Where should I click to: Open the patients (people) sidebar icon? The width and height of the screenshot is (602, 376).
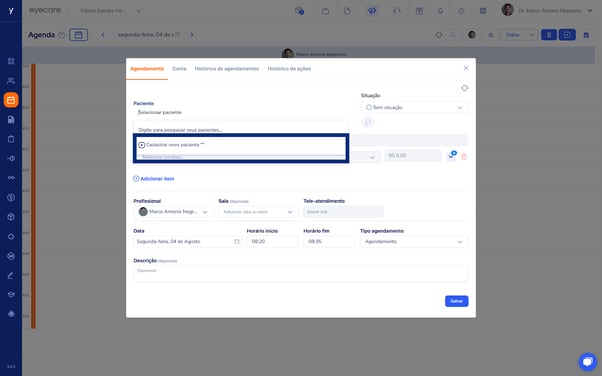click(x=11, y=81)
